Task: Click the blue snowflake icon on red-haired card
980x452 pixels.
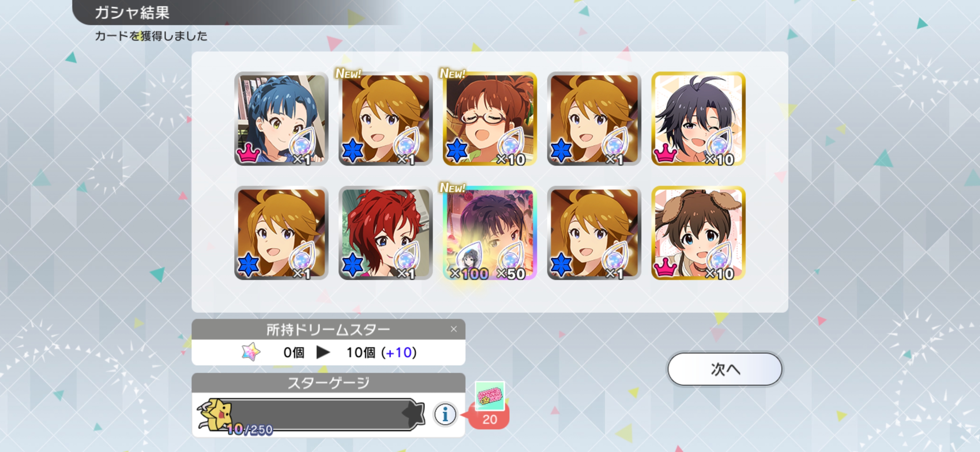Action: (x=353, y=265)
